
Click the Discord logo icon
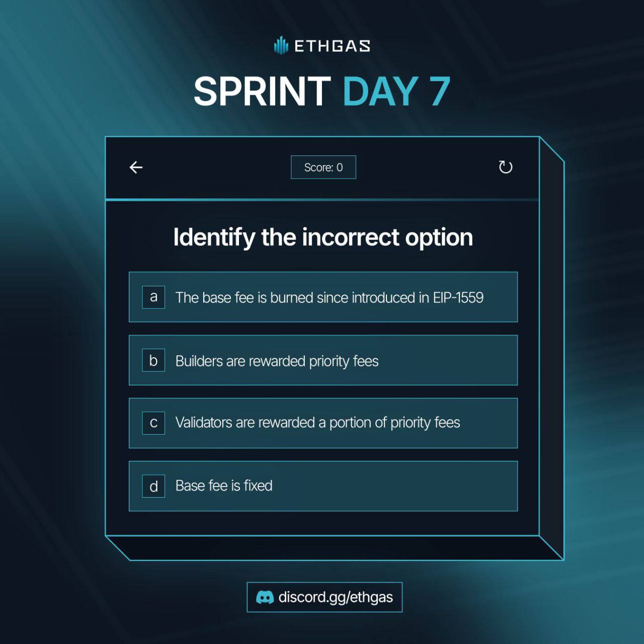265,597
